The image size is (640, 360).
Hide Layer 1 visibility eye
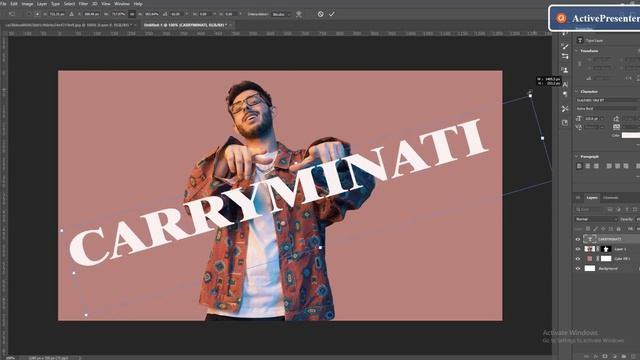coord(578,249)
